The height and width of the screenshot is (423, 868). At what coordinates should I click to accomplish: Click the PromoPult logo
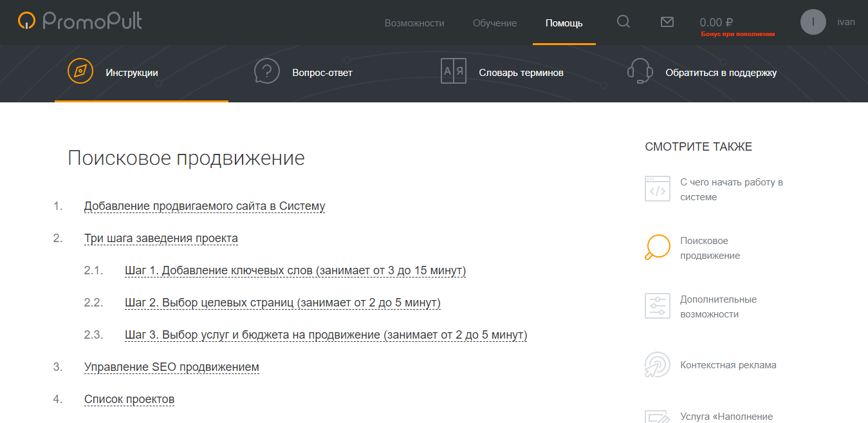tap(80, 21)
